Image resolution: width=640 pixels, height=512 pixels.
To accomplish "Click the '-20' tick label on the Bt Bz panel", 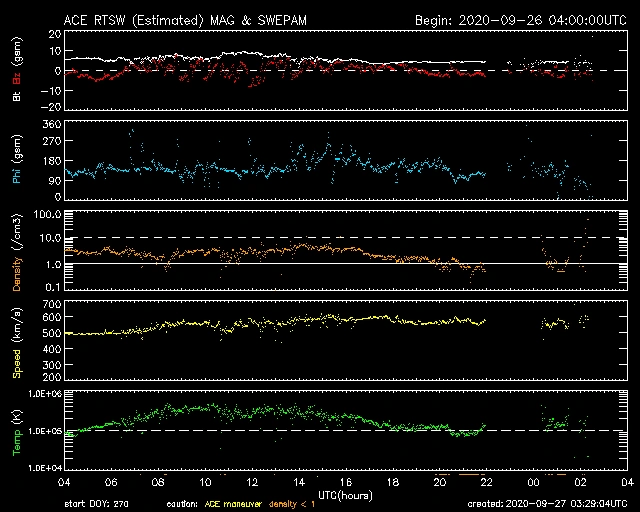I will [x=51, y=107].
